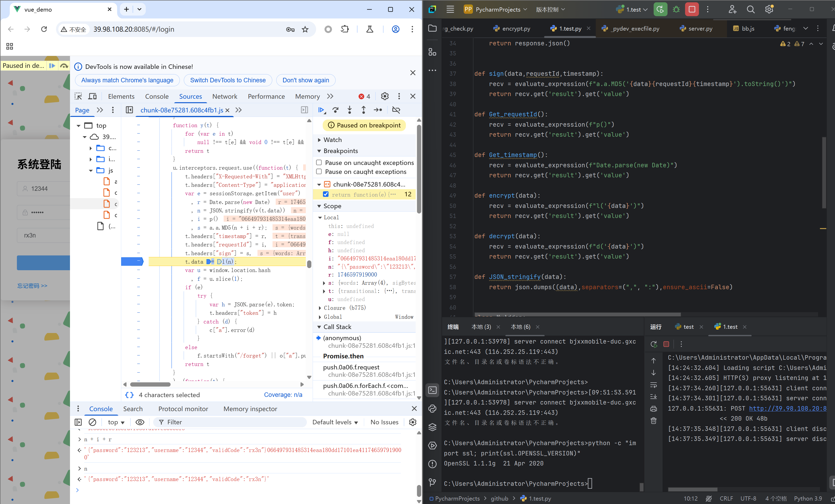835x504 pixels.
Task: Open the inspect element picker tool
Action: point(78,96)
